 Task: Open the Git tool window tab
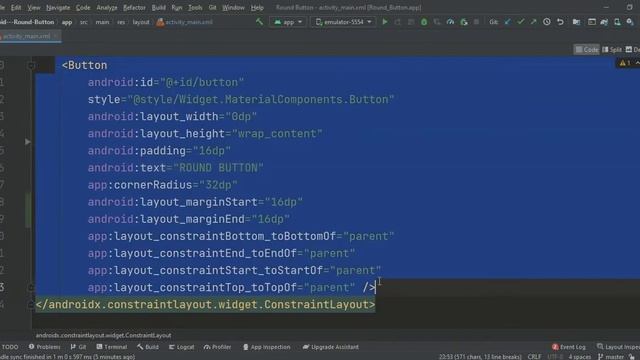[x=78, y=347]
